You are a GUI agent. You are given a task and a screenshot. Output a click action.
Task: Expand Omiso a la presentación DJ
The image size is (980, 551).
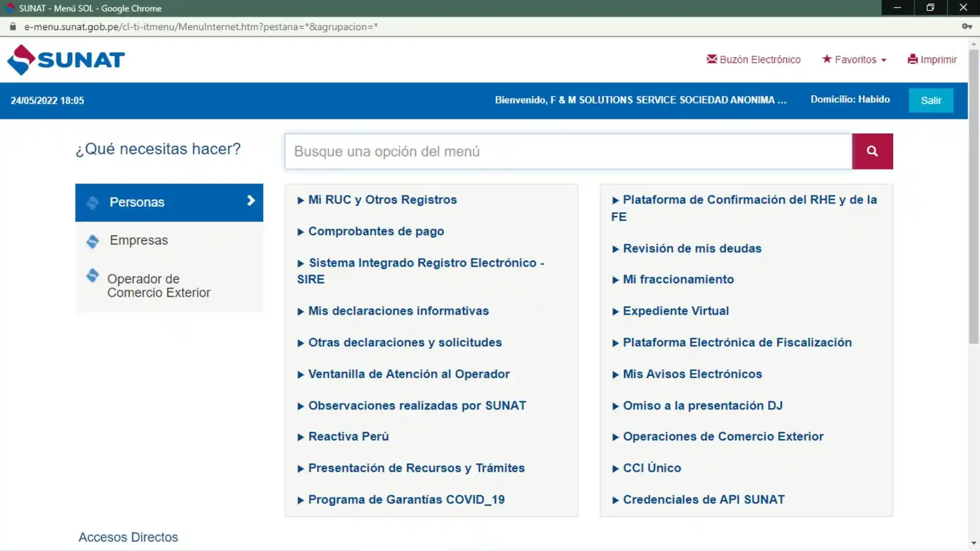click(697, 406)
